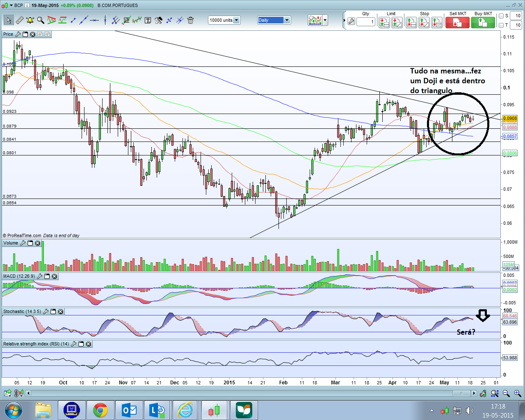This screenshot has width=525, height=420.
Task: Close the RSI indicator panel
Action: [88, 344]
